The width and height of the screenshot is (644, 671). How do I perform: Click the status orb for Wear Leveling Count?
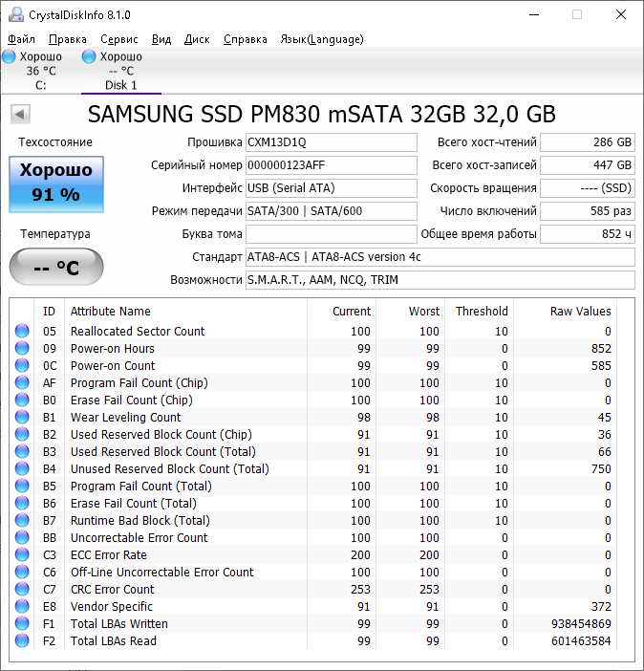(22, 417)
